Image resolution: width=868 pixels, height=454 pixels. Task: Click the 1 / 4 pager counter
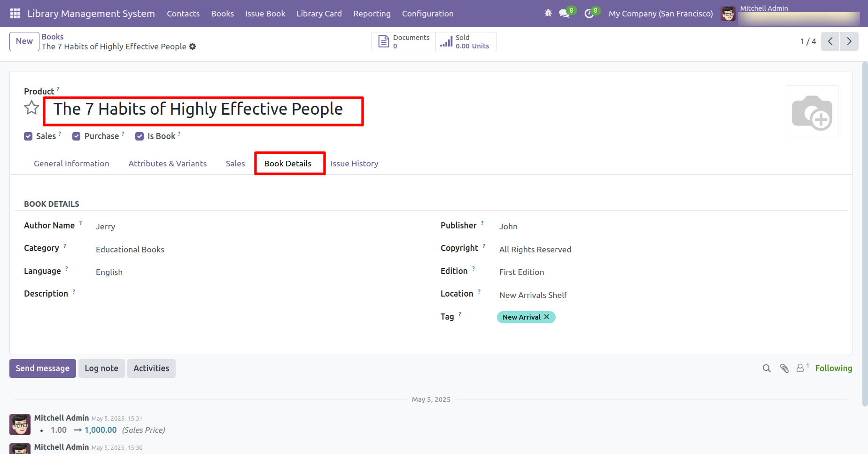[808, 41]
